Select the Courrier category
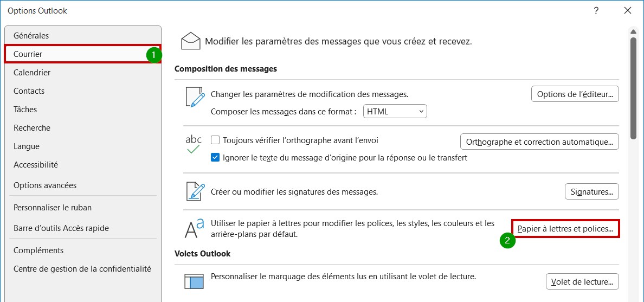The height and width of the screenshot is (302, 644). (83, 54)
